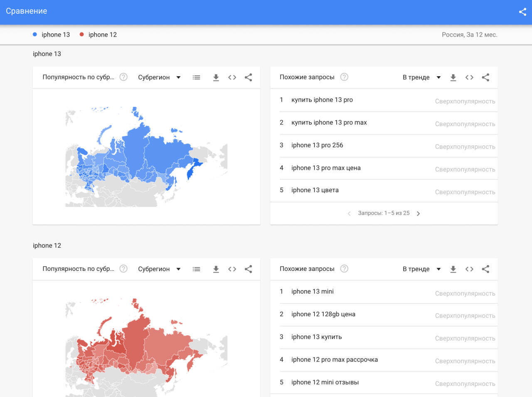Open embed code for iphone 13 map
This screenshot has height=397, width=532.
pos(232,77)
